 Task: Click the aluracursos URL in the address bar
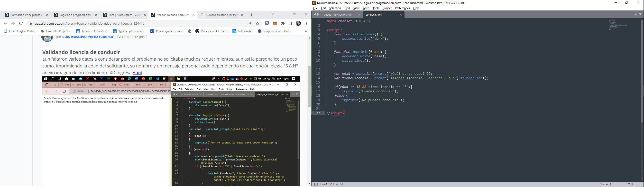[90, 24]
